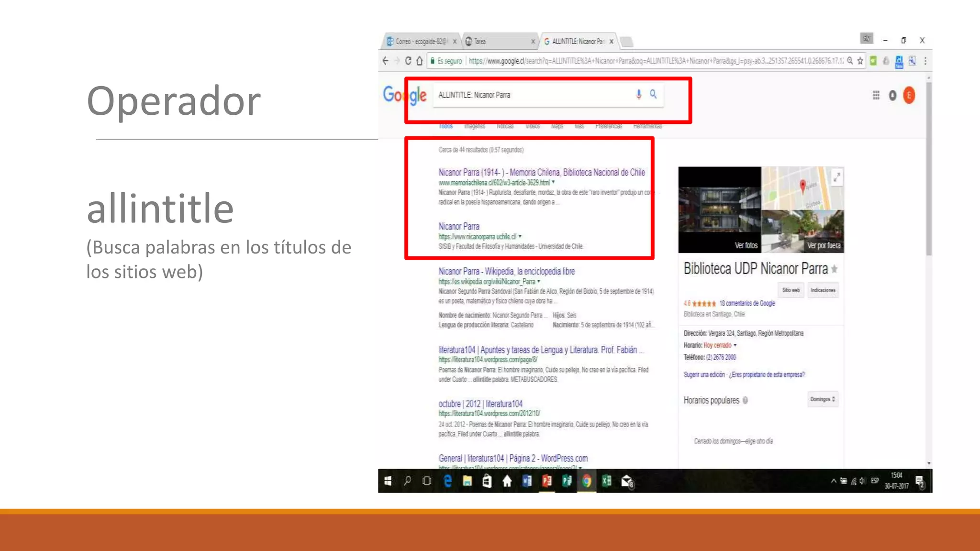Click the volume icon in system tray
980x551 pixels.
point(862,481)
